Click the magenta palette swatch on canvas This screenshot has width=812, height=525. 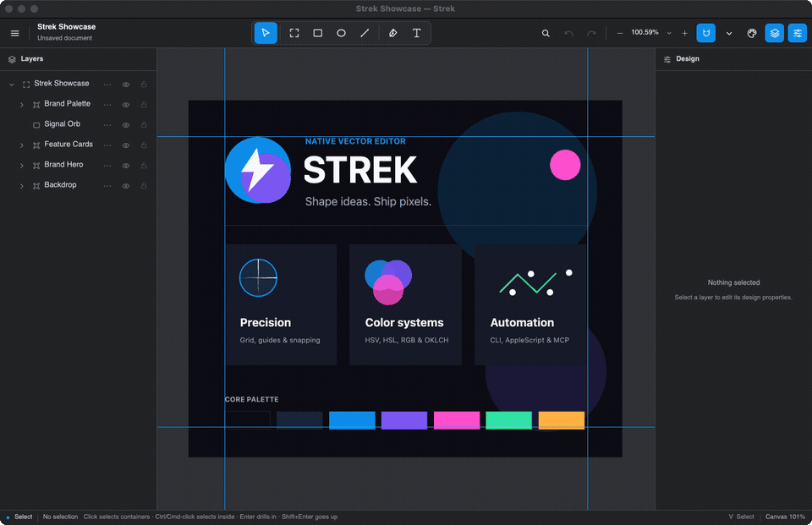457,420
